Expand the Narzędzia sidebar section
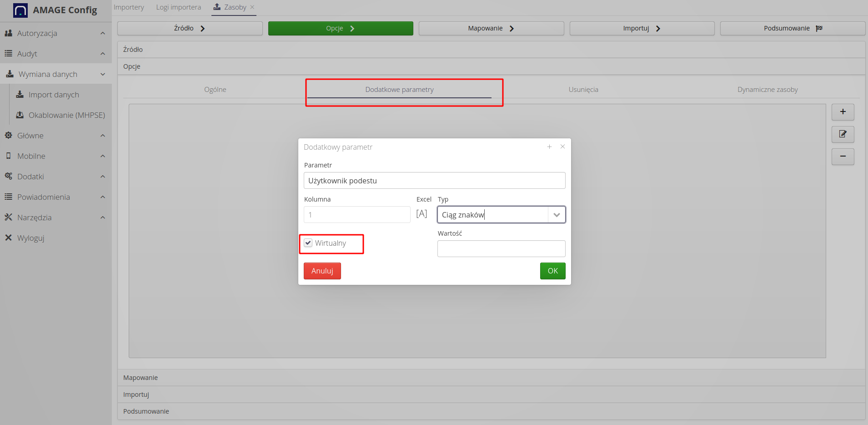This screenshot has height=425, width=868. click(103, 218)
